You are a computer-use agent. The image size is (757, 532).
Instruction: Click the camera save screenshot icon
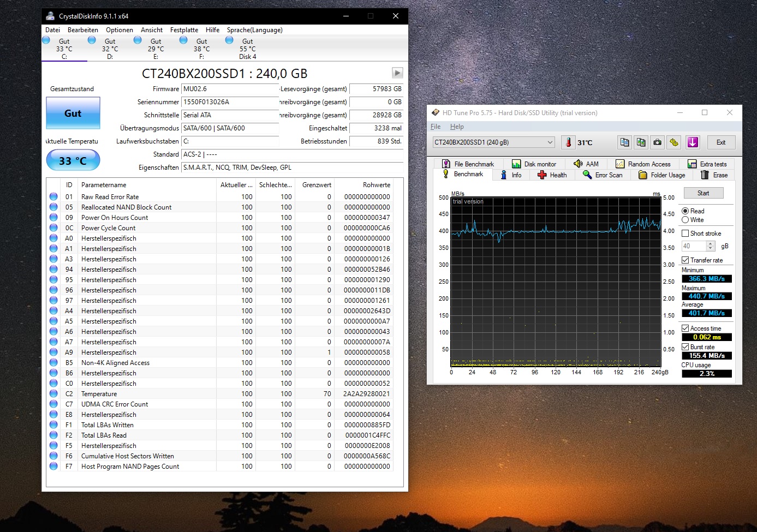click(x=658, y=142)
